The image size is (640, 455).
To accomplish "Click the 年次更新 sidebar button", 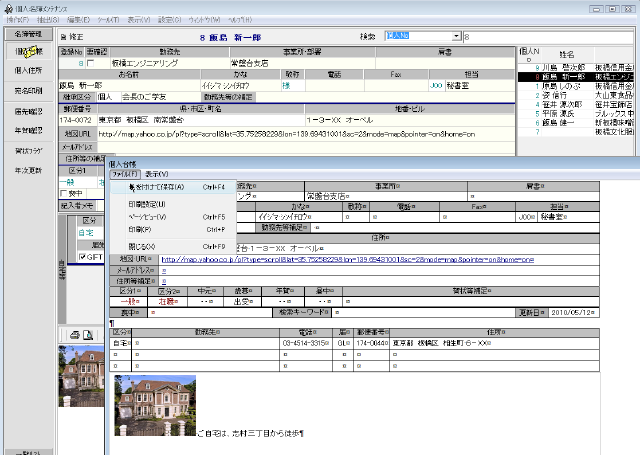I will pos(29,171).
